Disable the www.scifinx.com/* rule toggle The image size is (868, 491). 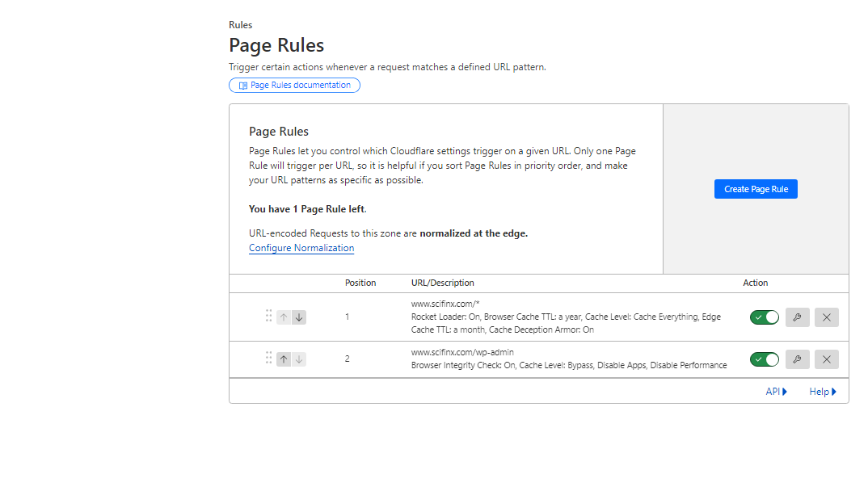(x=764, y=317)
